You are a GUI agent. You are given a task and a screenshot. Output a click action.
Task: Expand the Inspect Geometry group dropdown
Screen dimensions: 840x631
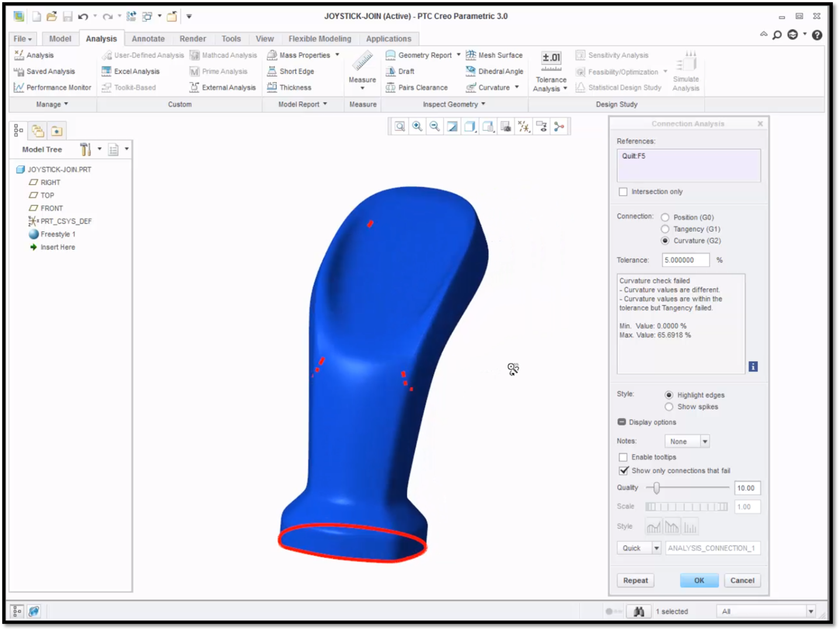click(454, 104)
